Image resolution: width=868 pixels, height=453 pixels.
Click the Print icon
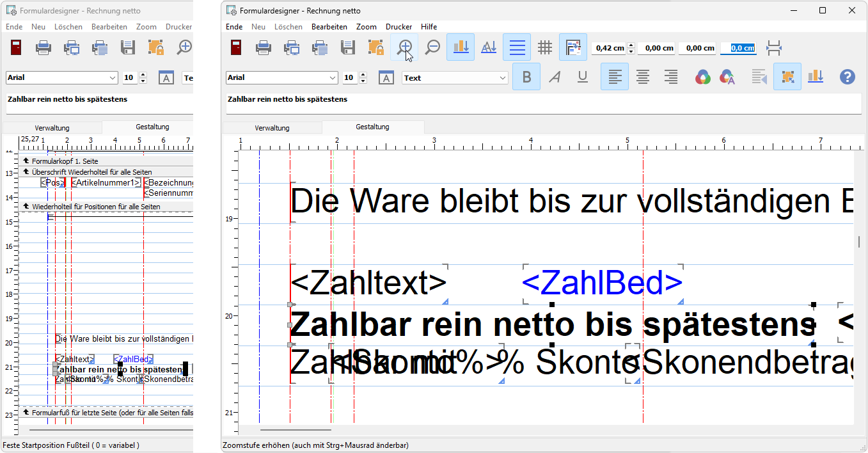click(x=263, y=47)
